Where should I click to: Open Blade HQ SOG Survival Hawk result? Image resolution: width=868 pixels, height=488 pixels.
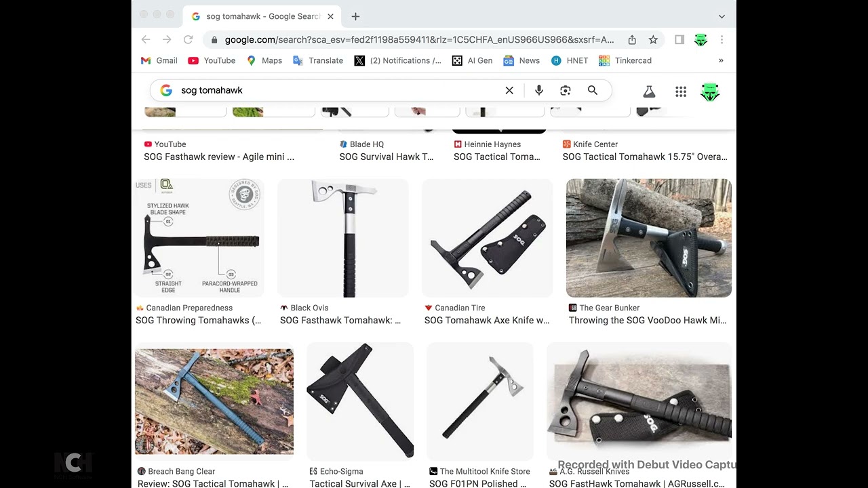tap(386, 157)
